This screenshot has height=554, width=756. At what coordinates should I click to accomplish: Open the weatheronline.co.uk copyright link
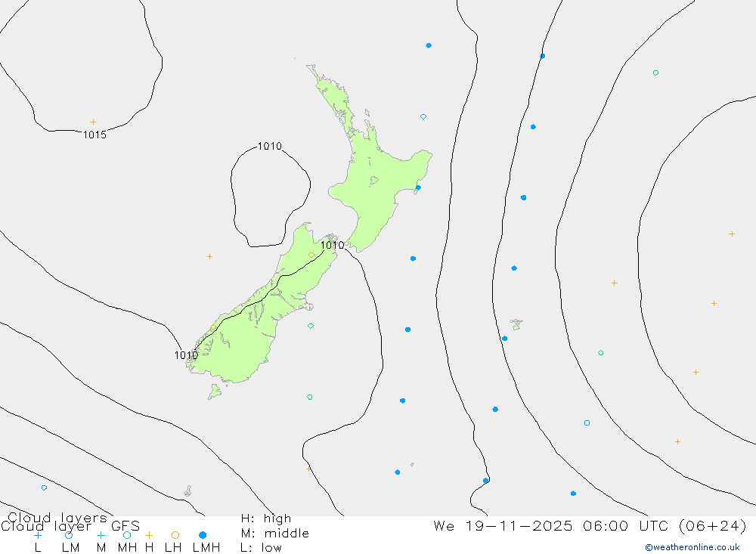tap(692, 547)
